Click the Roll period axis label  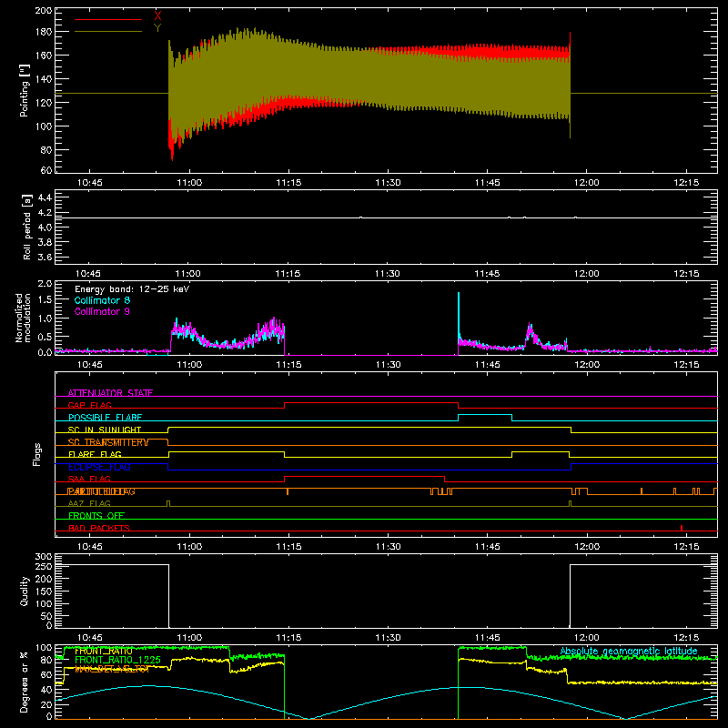[26, 227]
